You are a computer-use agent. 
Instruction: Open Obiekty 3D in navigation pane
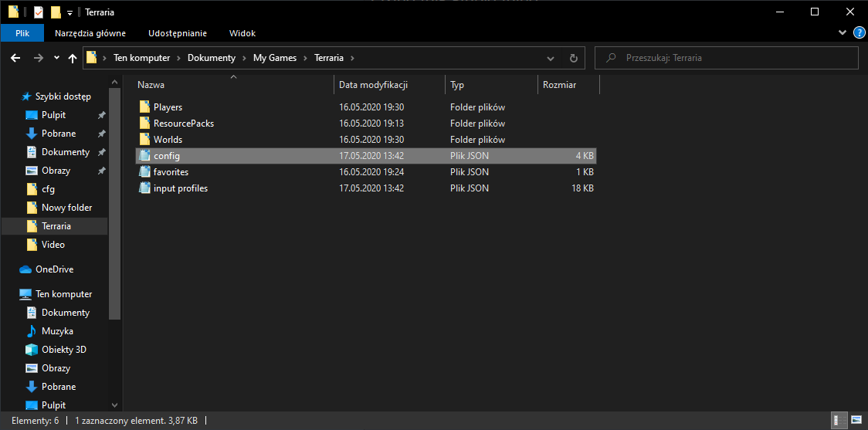[x=63, y=350]
